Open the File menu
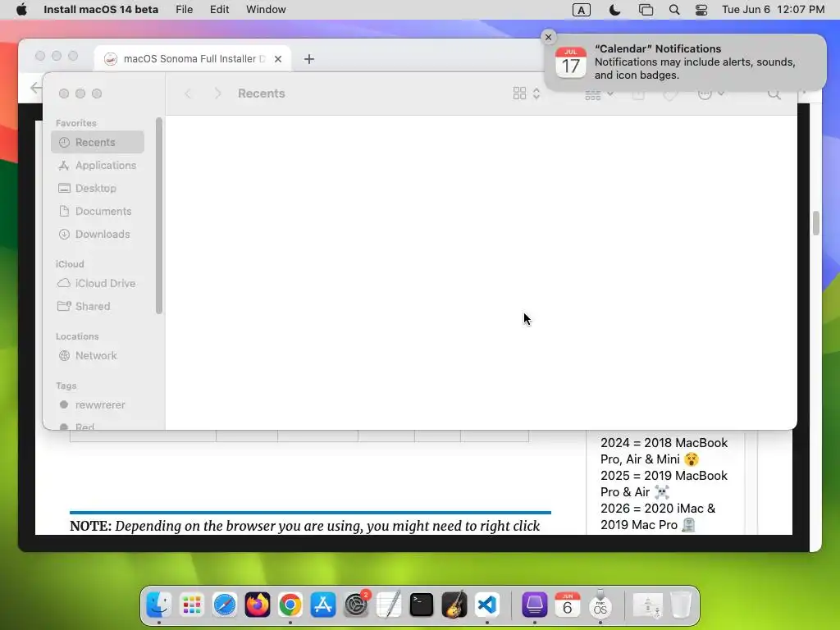This screenshot has height=630, width=840. pos(184,10)
